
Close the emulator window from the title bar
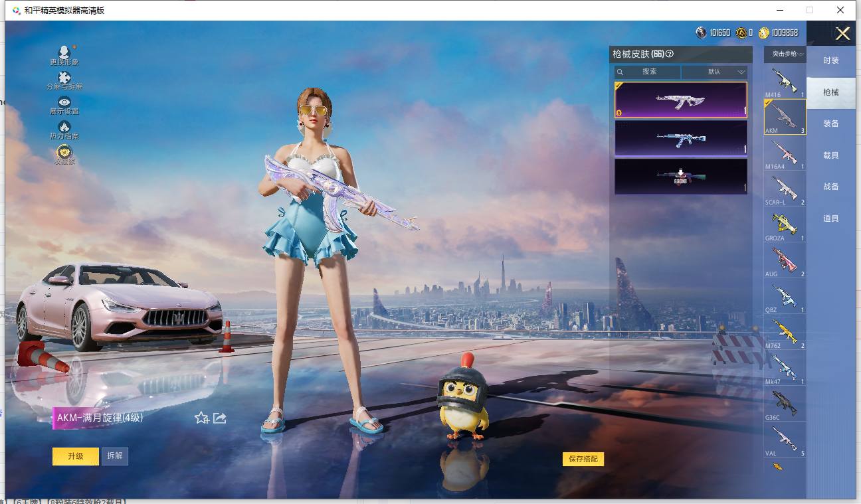[x=840, y=10]
